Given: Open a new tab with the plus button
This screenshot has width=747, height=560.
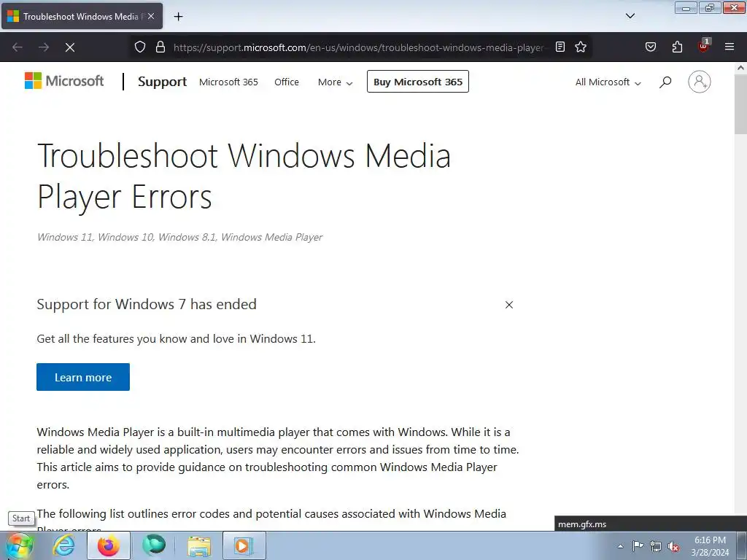Looking at the screenshot, I should coord(178,17).
